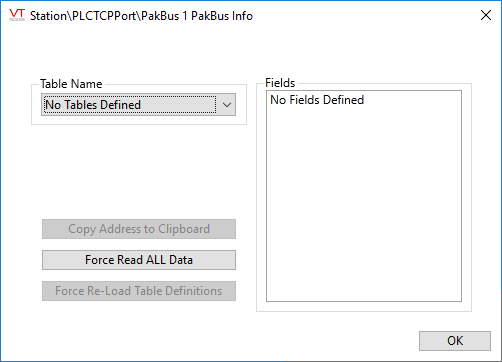Click the Fields group label
The height and width of the screenshot is (362, 502).
pos(280,83)
